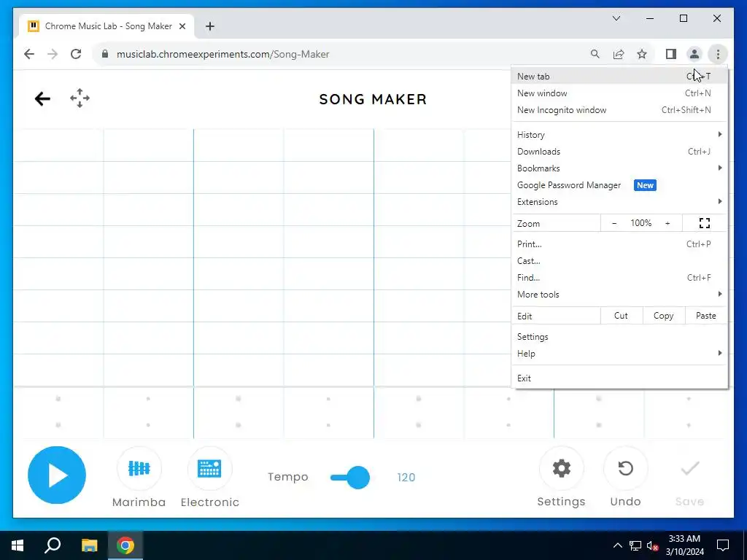747x560 pixels.
Task: Click the Chrome three-dot menu icon
Action: click(x=718, y=54)
